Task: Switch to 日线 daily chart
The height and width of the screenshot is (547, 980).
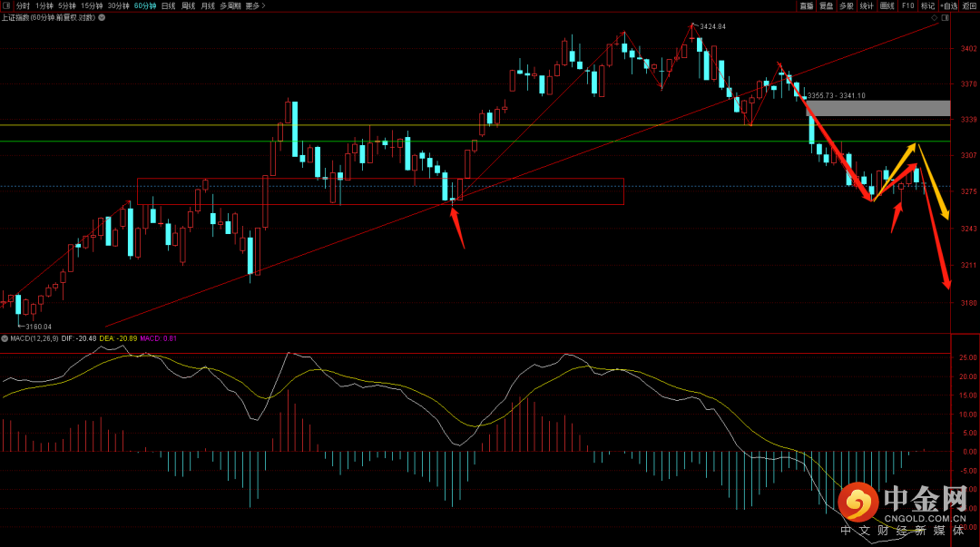Action: click(x=169, y=5)
